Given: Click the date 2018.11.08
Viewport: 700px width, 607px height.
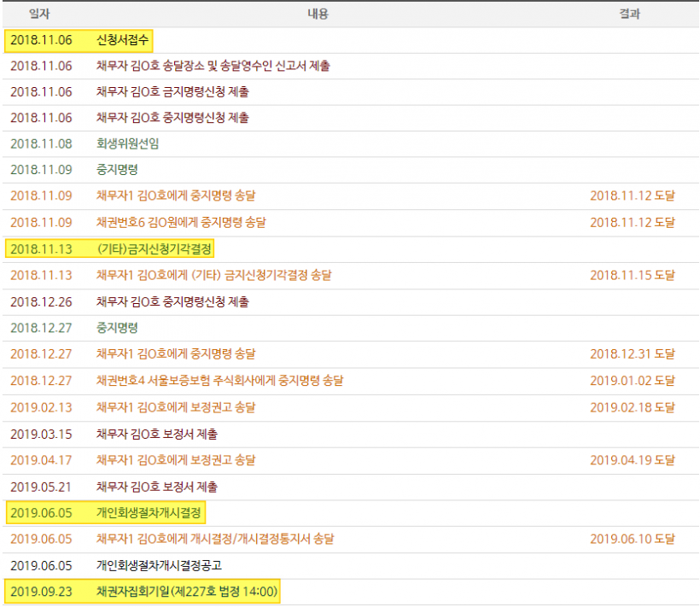Looking at the screenshot, I should pos(41,143).
